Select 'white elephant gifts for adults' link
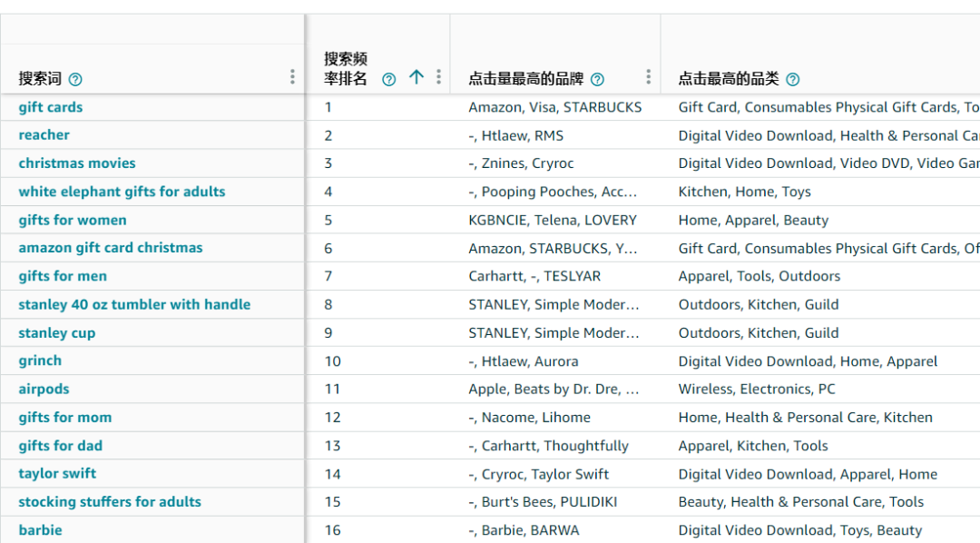Screen dimensions: 980x543 [122, 192]
